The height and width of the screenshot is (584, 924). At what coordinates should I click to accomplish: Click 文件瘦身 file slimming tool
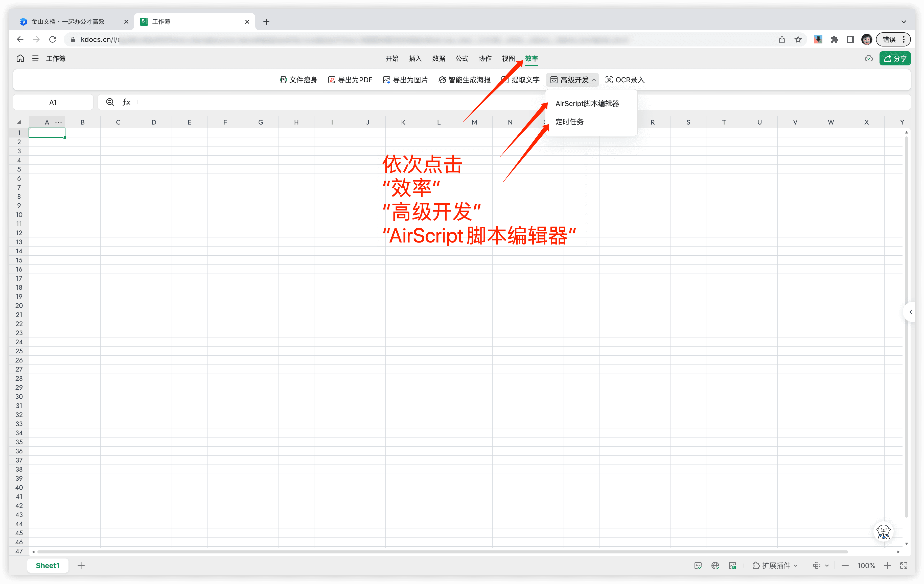click(x=298, y=80)
